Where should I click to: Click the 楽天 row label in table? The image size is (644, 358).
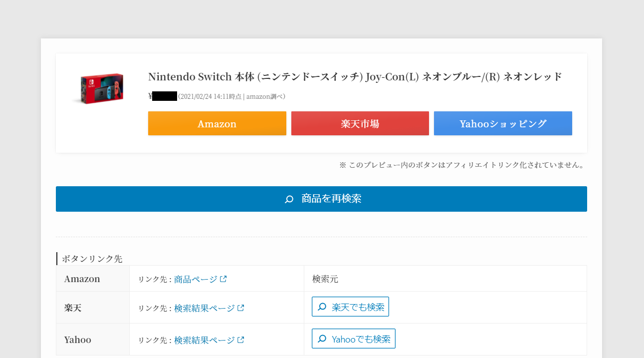(73, 308)
